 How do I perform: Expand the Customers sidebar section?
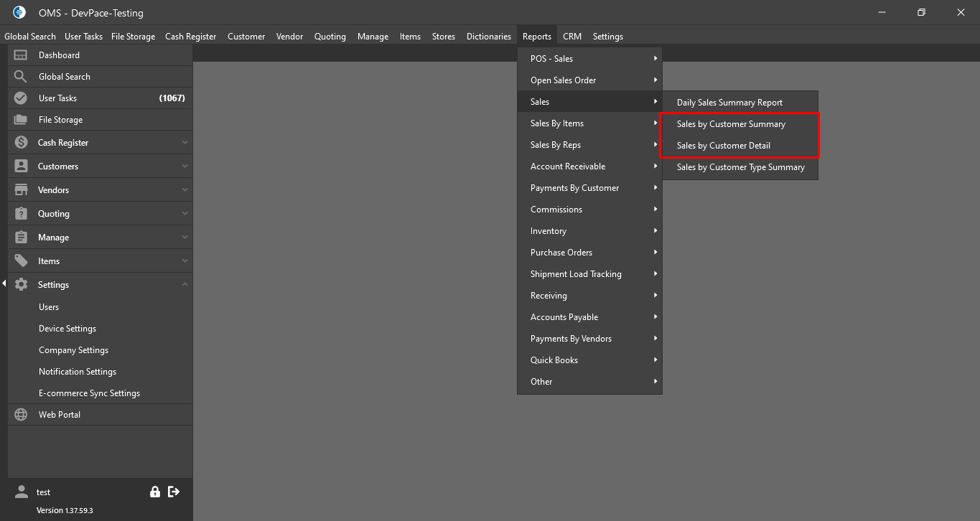[185, 166]
